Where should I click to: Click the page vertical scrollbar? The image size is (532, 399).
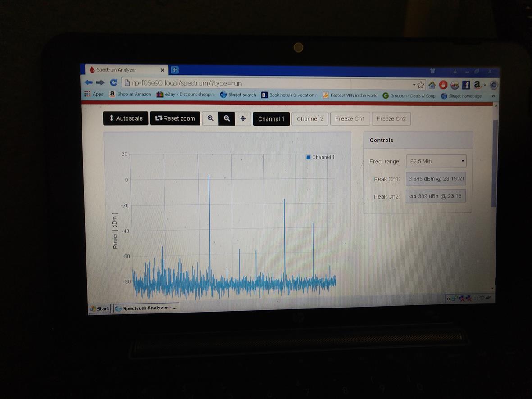495,163
